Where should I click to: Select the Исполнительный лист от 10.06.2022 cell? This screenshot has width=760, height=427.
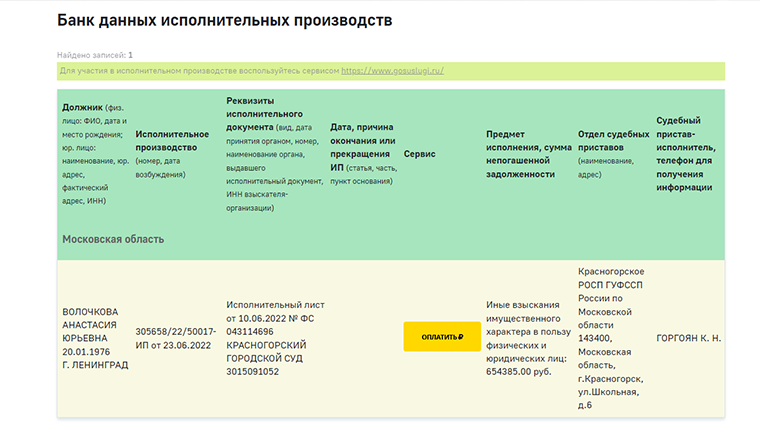[275, 338]
